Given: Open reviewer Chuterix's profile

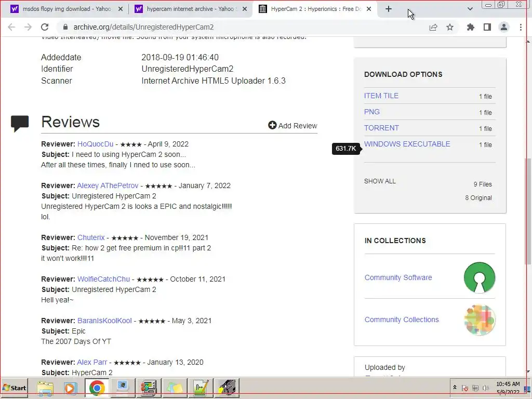Looking at the screenshot, I should click(x=91, y=237).
